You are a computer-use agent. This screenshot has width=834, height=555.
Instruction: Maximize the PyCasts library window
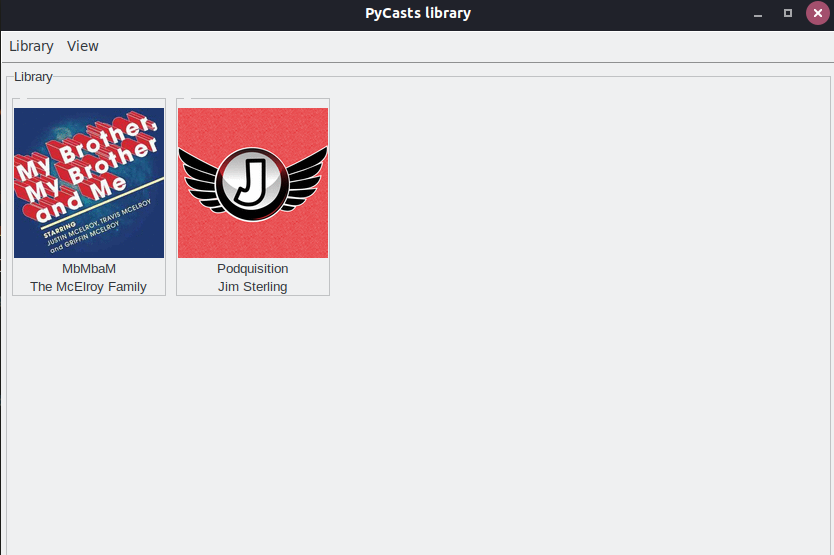788,13
